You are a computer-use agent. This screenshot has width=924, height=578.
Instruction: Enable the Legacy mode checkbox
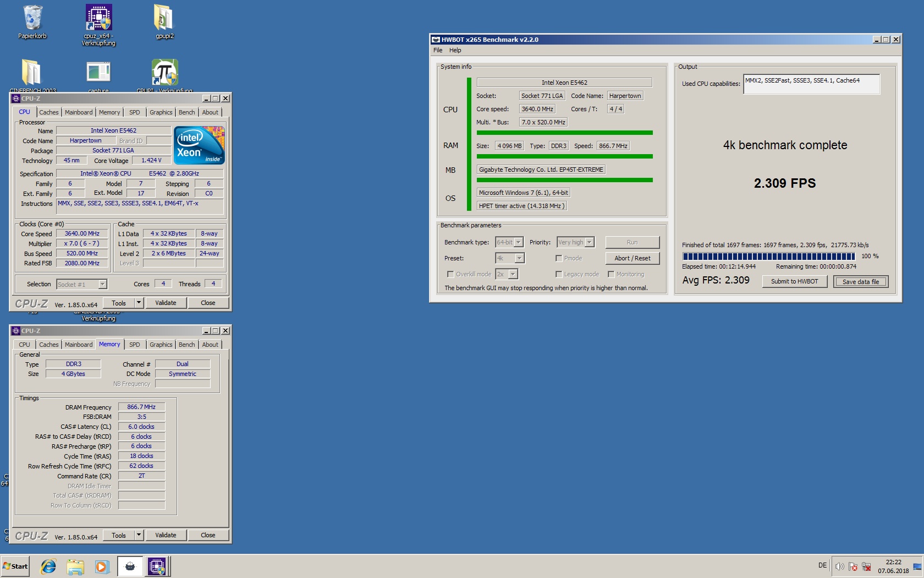(x=559, y=274)
